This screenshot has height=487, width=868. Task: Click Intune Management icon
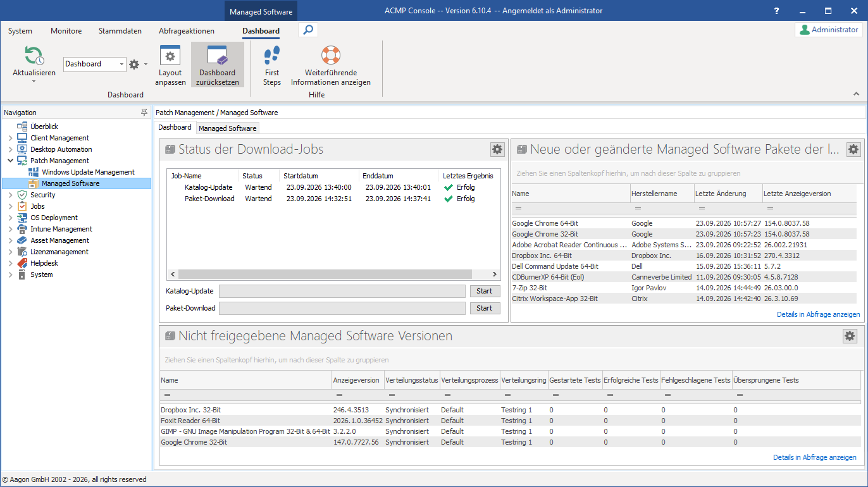pos(22,229)
